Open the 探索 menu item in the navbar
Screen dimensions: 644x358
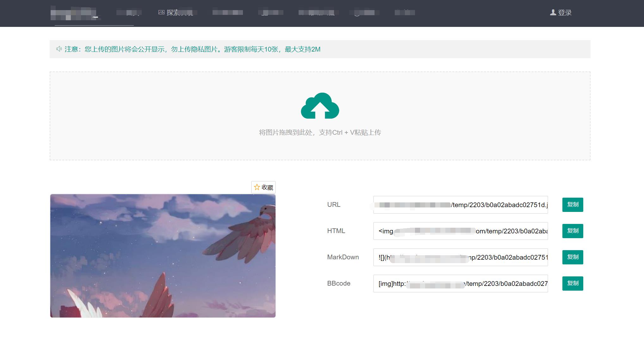click(x=177, y=13)
